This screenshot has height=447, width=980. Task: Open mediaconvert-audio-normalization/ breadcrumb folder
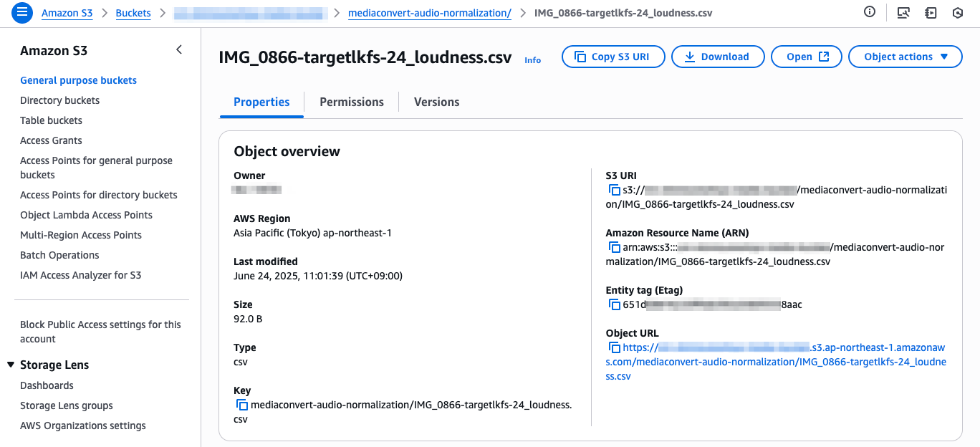coord(430,13)
